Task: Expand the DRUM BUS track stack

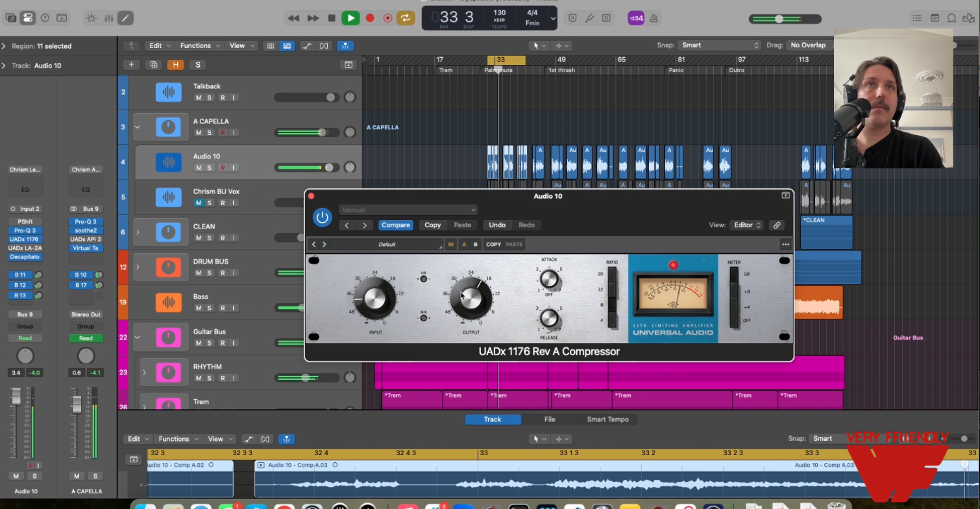Action: 138,267
